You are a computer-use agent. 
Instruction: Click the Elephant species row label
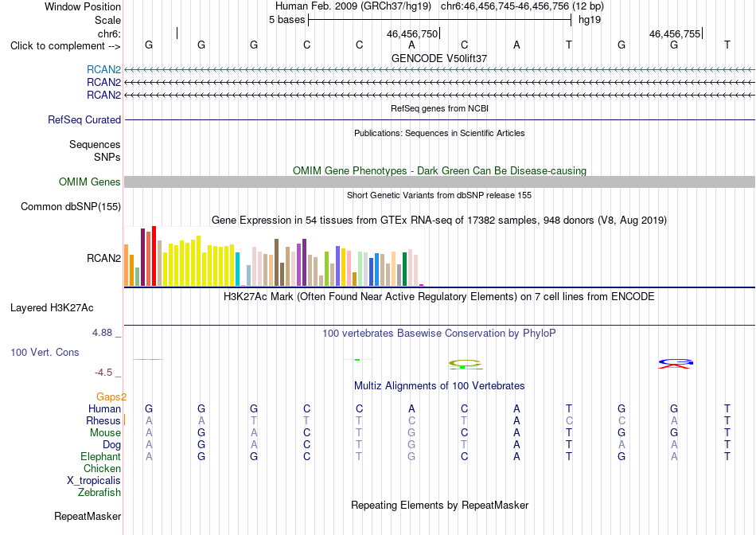coord(101,456)
